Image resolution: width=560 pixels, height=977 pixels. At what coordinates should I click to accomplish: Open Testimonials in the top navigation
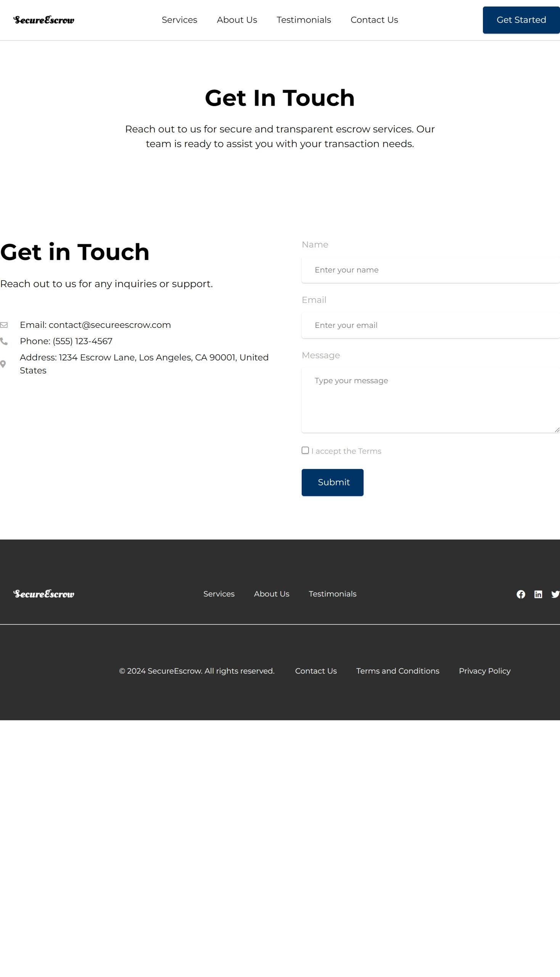304,20
